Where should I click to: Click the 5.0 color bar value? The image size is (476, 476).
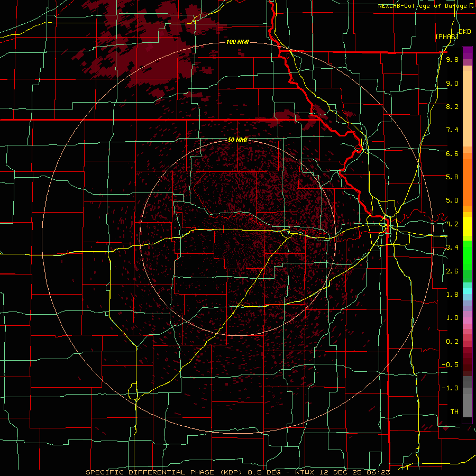452,200
